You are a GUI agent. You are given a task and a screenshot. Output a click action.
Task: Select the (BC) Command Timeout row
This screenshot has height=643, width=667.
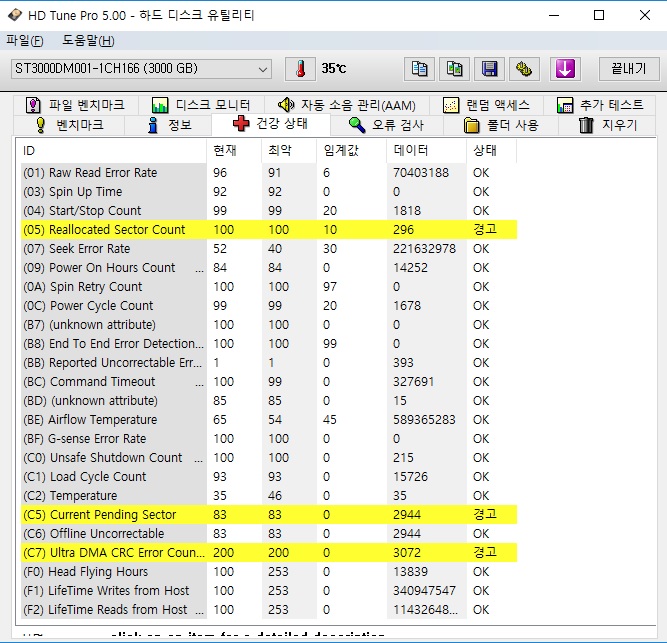tap(269, 381)
